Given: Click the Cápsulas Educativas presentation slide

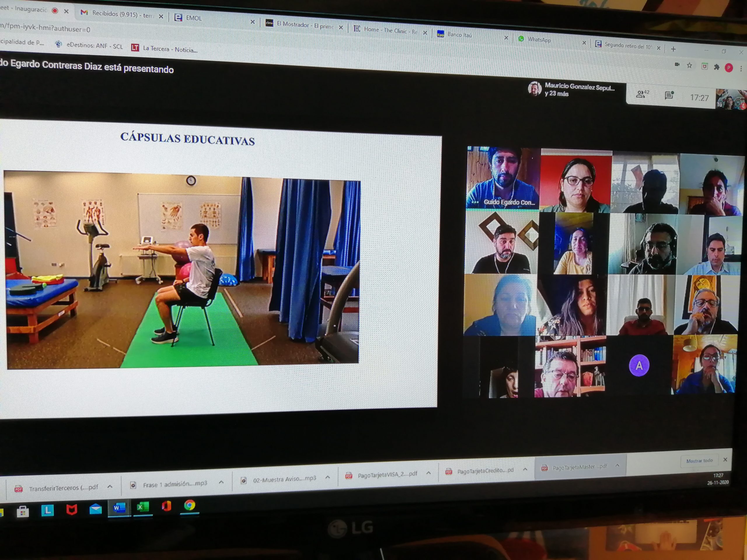Looking at the screenshot, I should tap(219, 268).
